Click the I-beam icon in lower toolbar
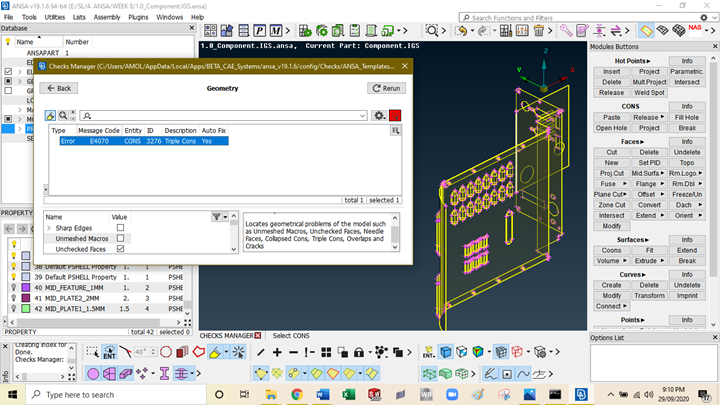 tap(164, 374)
